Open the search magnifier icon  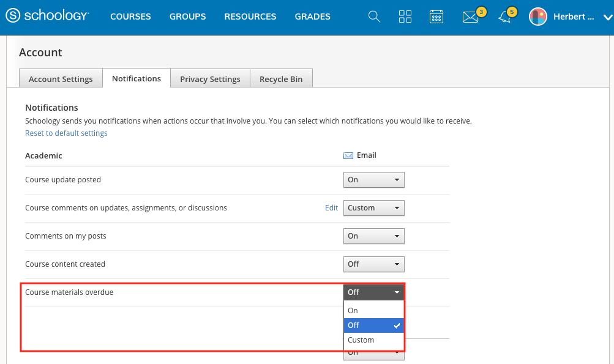click(x=374, y=17)
